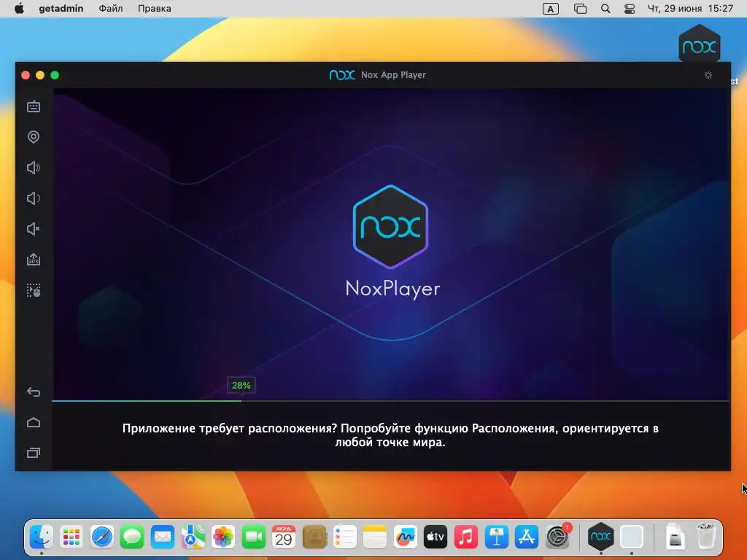The height and width of the screenshot is (560, 747).
Task: Open Control Center
Action: coord(630,9)
